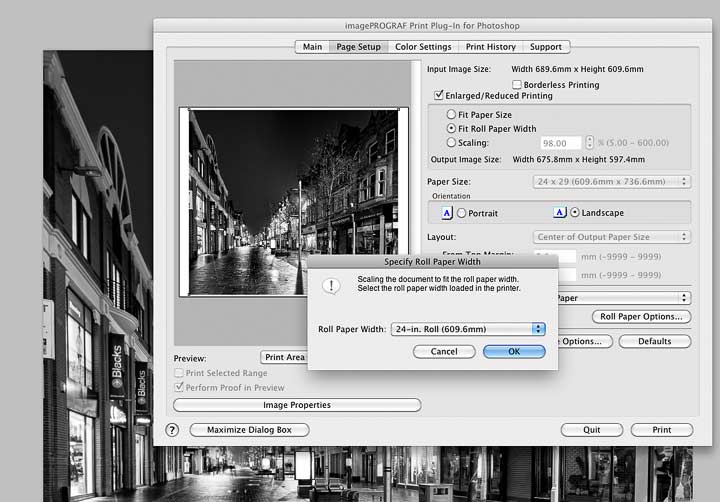Open the Print History tab
The image size is (720, 502).
click(490, 47)
